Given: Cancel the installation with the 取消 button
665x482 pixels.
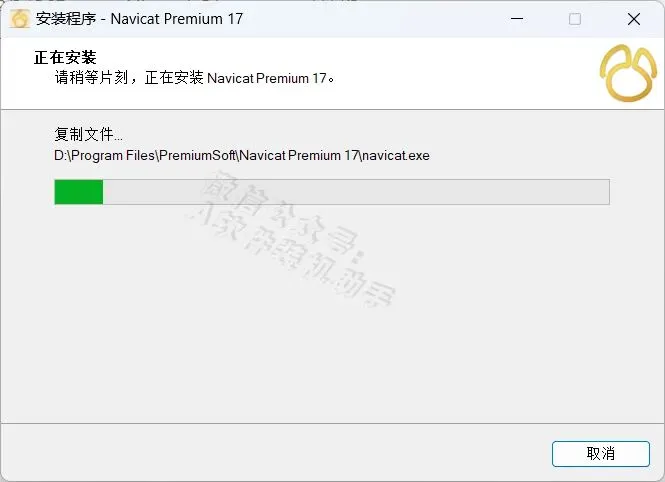Looking at the screenshot, I should click(601, 454).
